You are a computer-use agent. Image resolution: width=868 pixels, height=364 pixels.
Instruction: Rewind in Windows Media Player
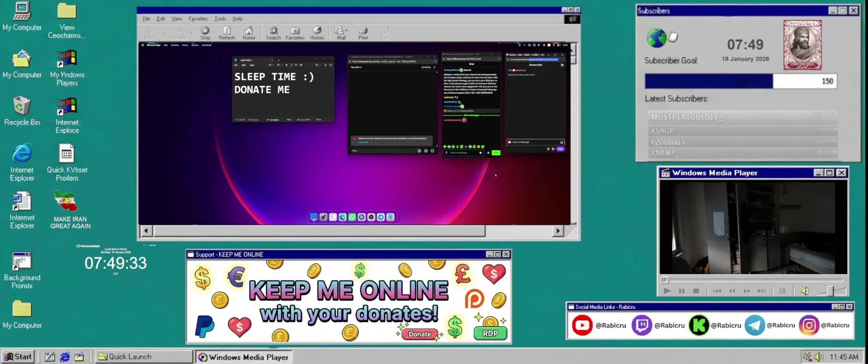coord(732,291)
